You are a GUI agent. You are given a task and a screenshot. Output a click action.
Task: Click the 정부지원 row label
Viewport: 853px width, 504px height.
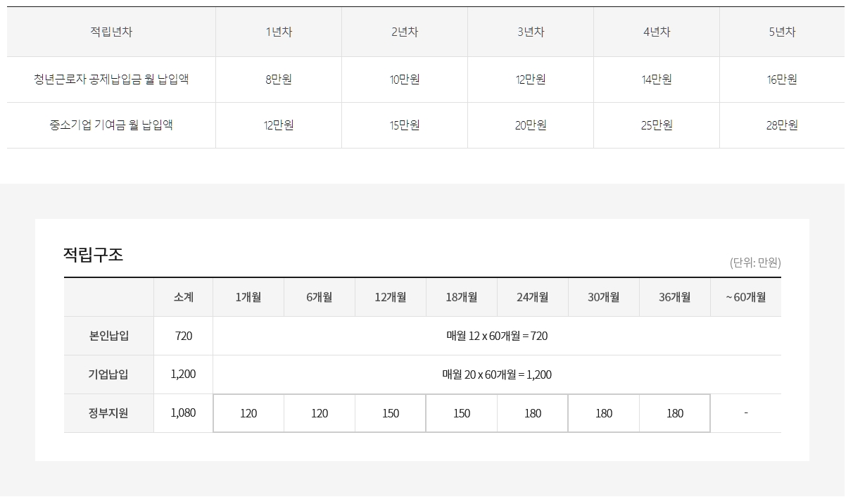[109, 413]
